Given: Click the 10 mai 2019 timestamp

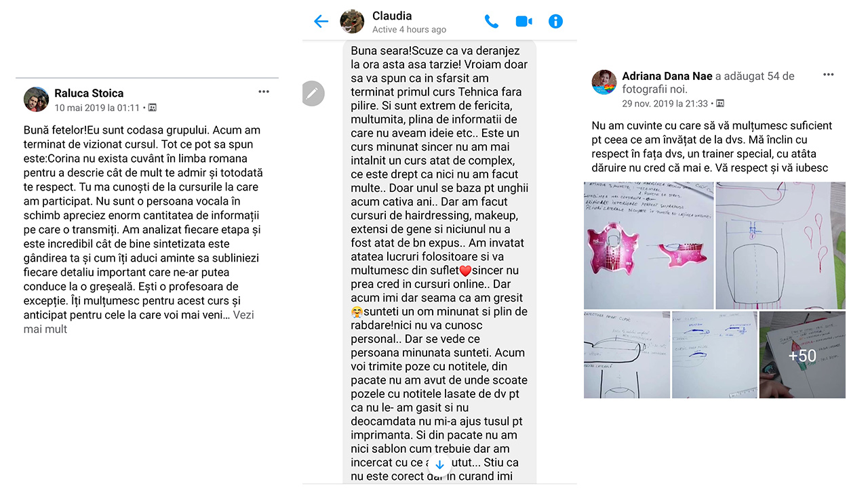Looking at the screenshot, I should (x=97, y=108).
